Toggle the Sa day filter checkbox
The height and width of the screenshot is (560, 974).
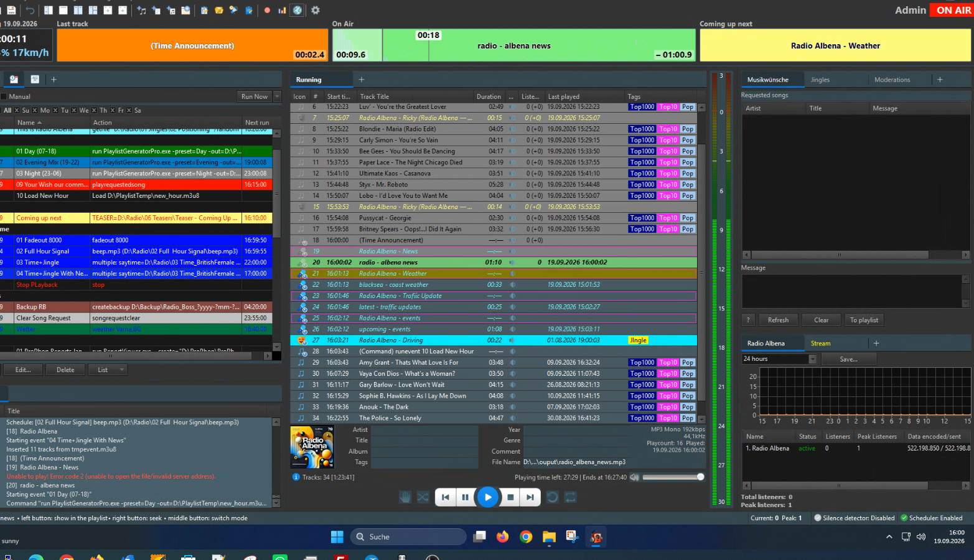pos(129,110)
